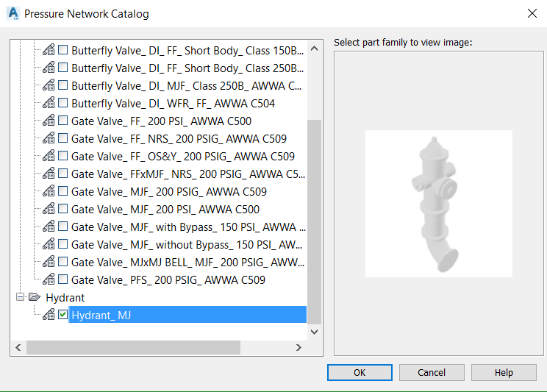Tick Gate Valve MJF 200 PSI C500 checkbox
Screen dimensions: 547x392
click(x=62, y=209)
